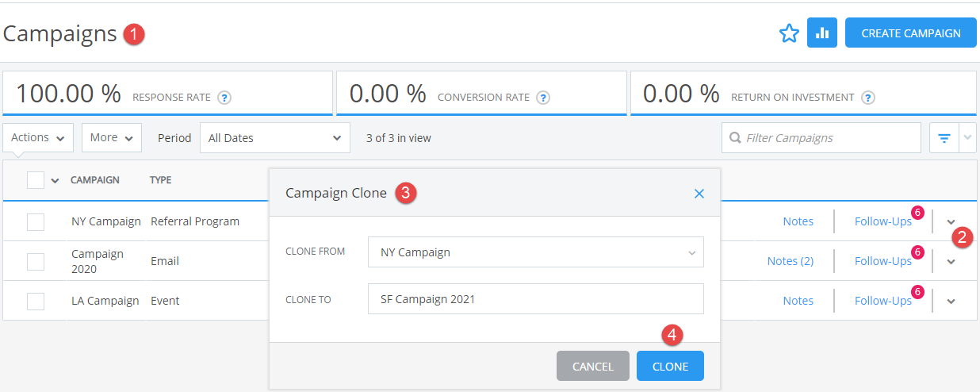Viewport: 980px width, 392px height.
Task: Click the Filter Campaigns search field
Action: [821, 137]
